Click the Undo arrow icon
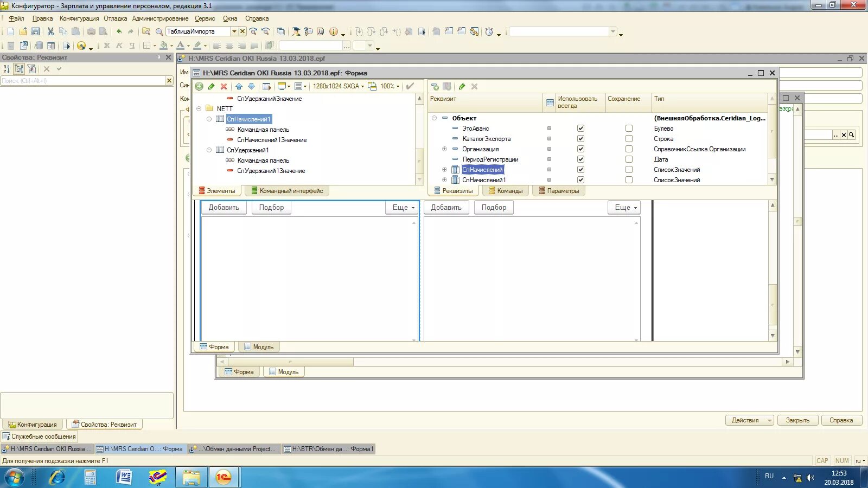This screenshot has width=868, height=488. coord(119,31)
